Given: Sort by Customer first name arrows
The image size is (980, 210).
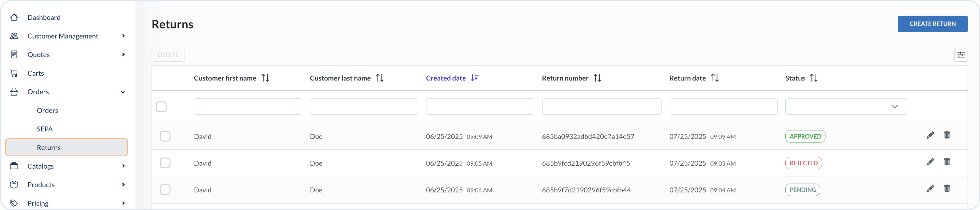Looking at the screenshot, I should point(265,78).
